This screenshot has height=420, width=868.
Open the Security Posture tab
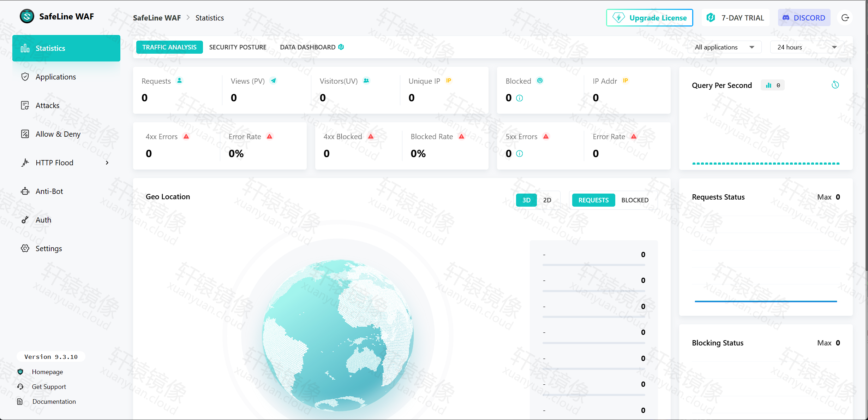(x=238, y=47)
